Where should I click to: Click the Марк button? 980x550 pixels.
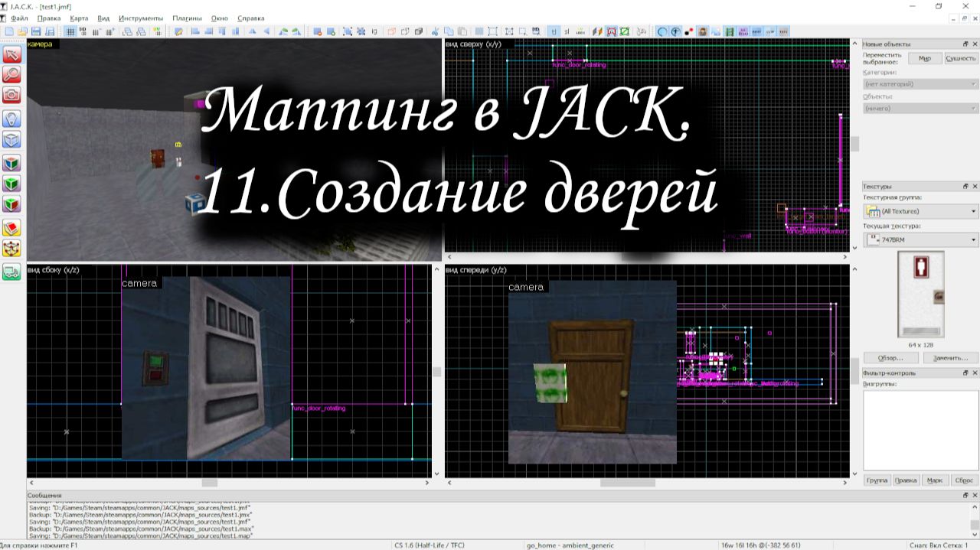[x=934, y=480]
